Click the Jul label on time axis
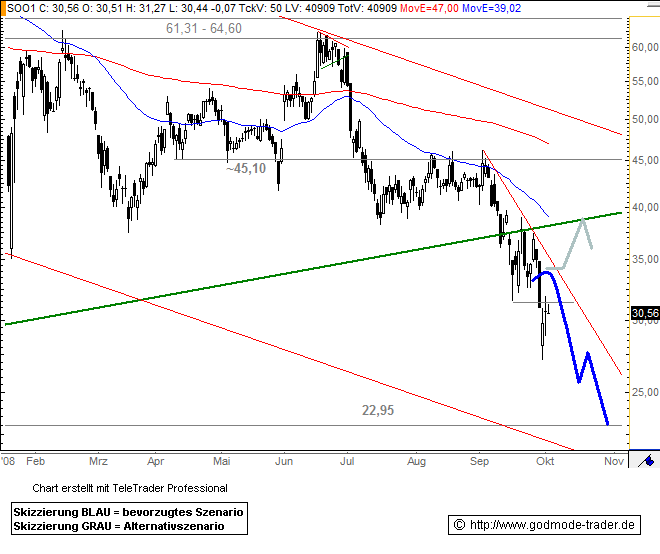This screenshot has width=660, height=554. tap(347, 461)
